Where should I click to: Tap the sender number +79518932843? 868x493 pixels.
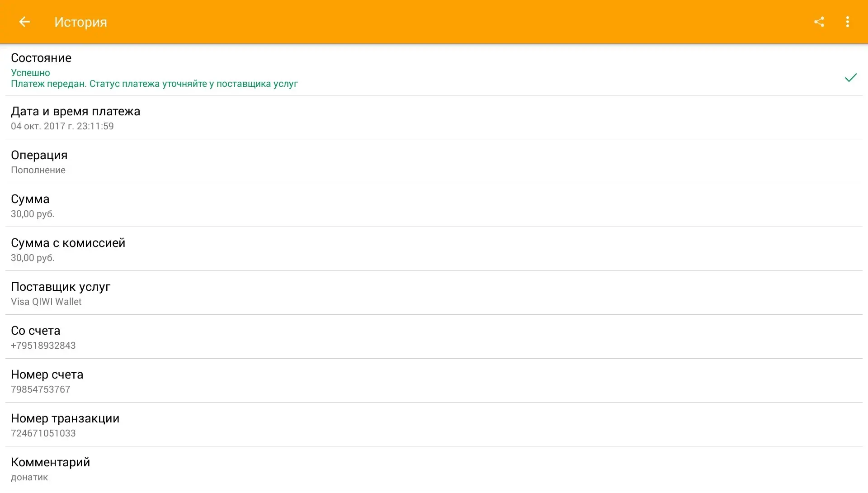[x=43, y=346]
